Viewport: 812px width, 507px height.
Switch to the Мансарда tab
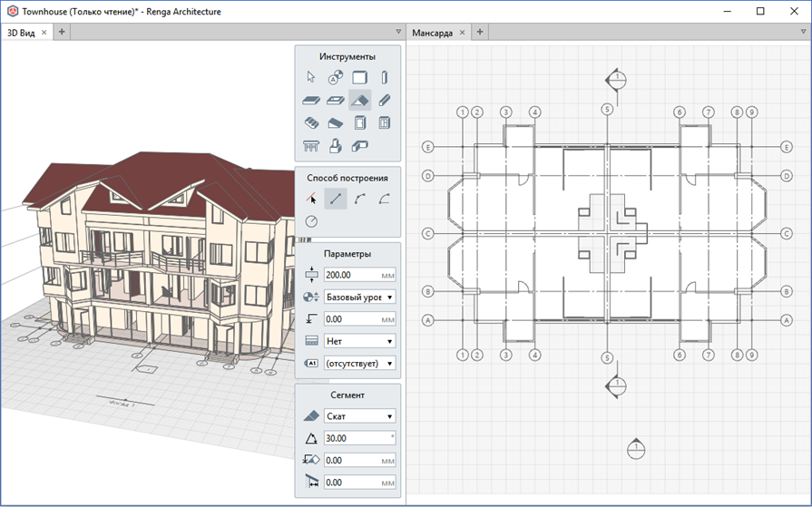[433, 33]
